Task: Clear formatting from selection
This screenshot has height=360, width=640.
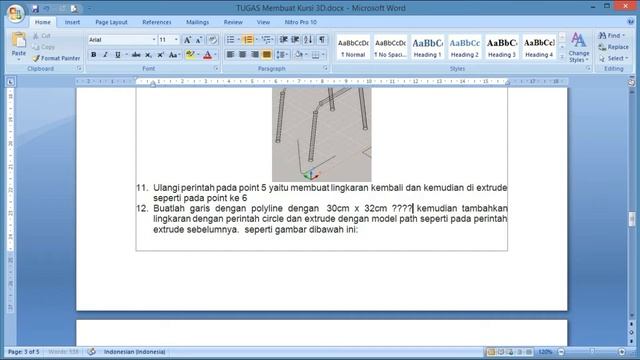Action: pos(212,40)
